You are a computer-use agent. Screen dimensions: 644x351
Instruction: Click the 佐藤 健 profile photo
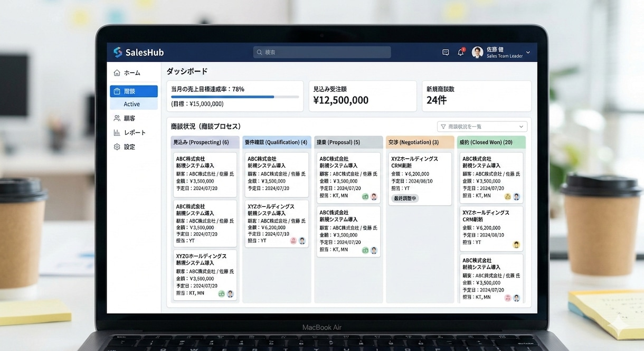(477, 52)
